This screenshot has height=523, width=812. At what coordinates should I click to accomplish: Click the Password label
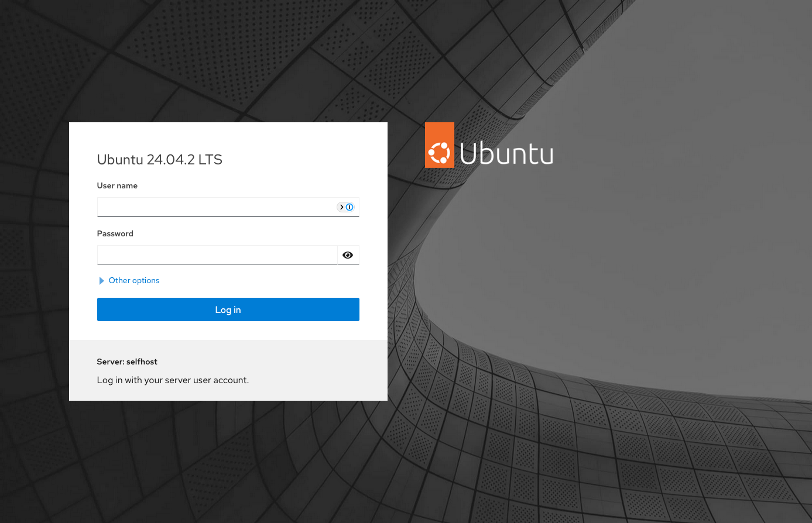point(115,233)
